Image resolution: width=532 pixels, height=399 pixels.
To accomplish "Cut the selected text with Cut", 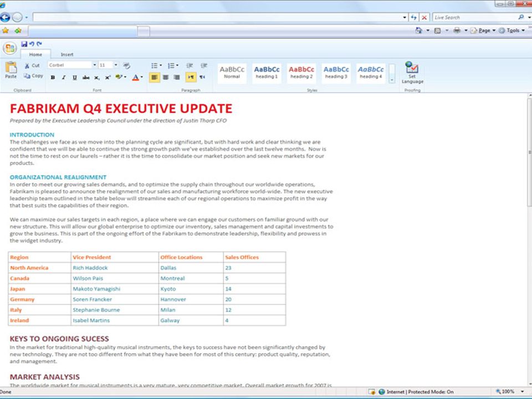I will click(32, 65).
